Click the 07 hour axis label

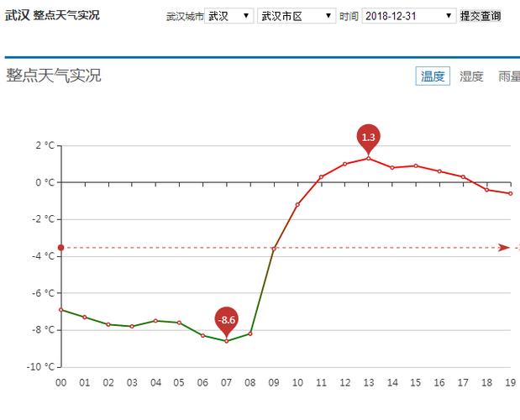(x=226, y=383)
